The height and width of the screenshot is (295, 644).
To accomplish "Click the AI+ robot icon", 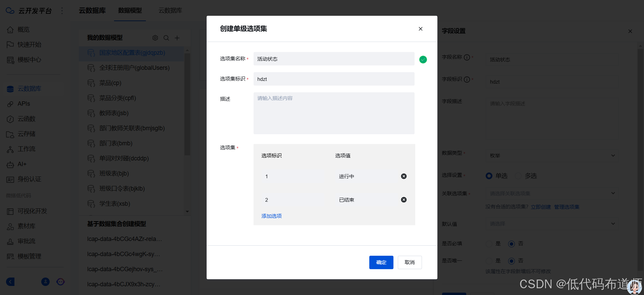I will click(x=10, y=164).
